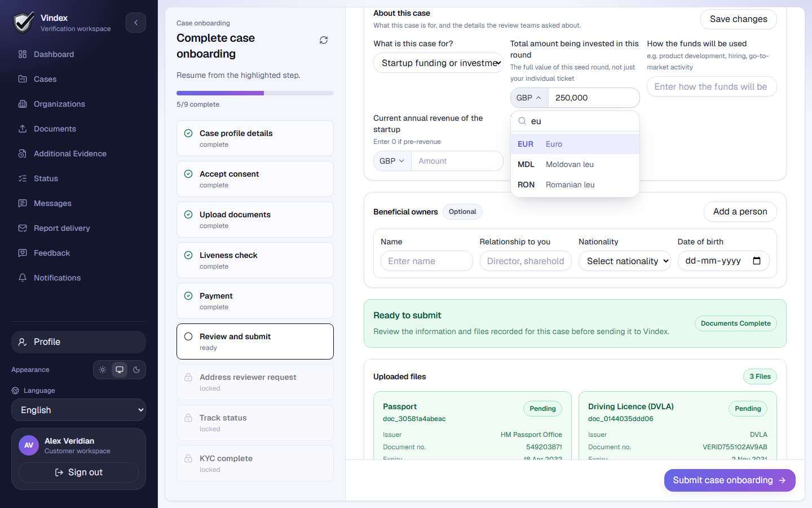Click the Relationship to you input field
Viewport: 812px width, 508px height.
pos(526,261)
